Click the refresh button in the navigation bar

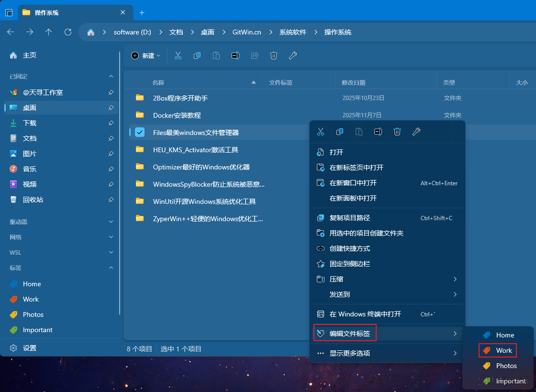(x=68, y=32)
